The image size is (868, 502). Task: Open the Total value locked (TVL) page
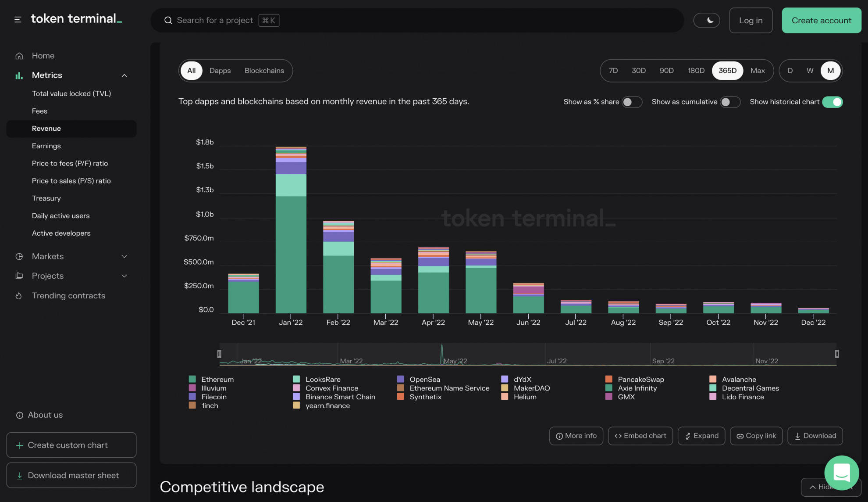71,93
